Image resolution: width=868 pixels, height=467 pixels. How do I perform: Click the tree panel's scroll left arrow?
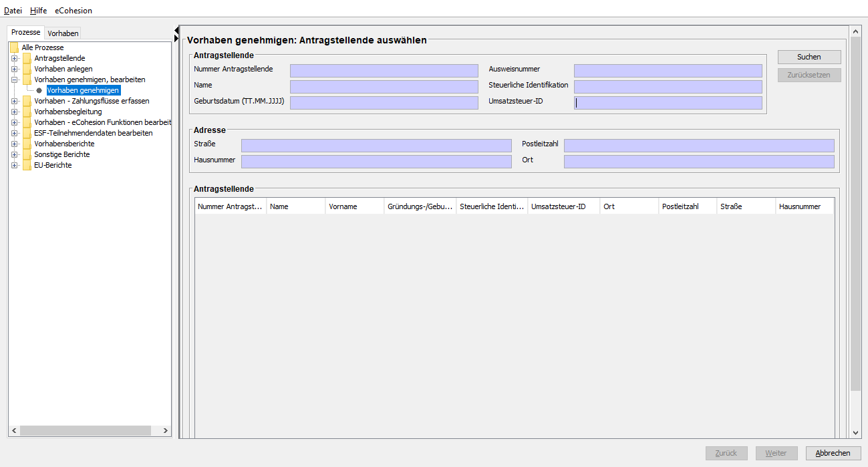[x=14, y=431]
